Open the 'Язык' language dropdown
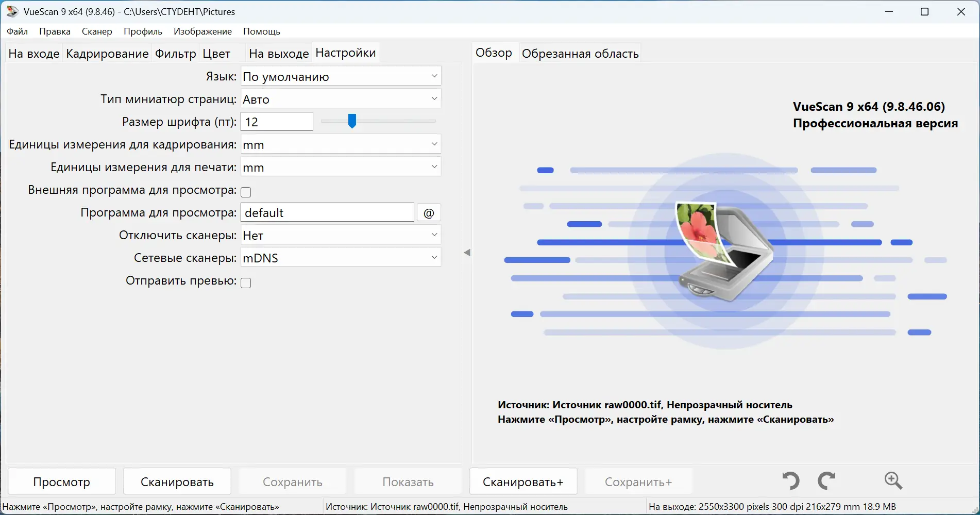980x515 pixels. click(x=341, y=76)
